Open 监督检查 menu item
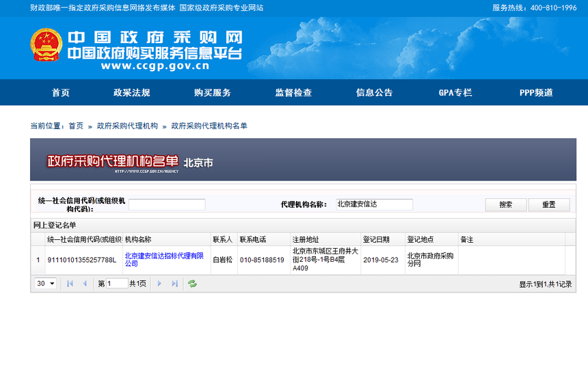This screenshot has height=365, width=588. (293, 92)
